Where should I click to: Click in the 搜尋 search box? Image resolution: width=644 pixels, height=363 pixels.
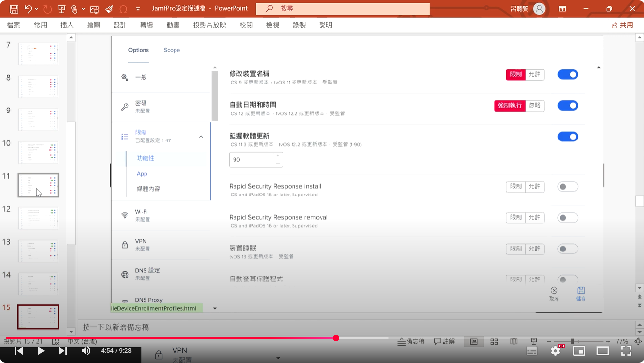point(343,9)
